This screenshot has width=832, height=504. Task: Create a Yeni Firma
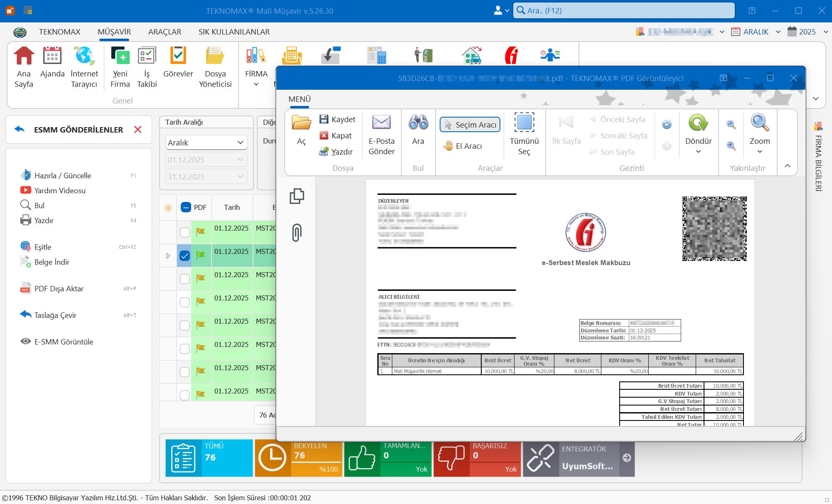click(x=120, y=67)
